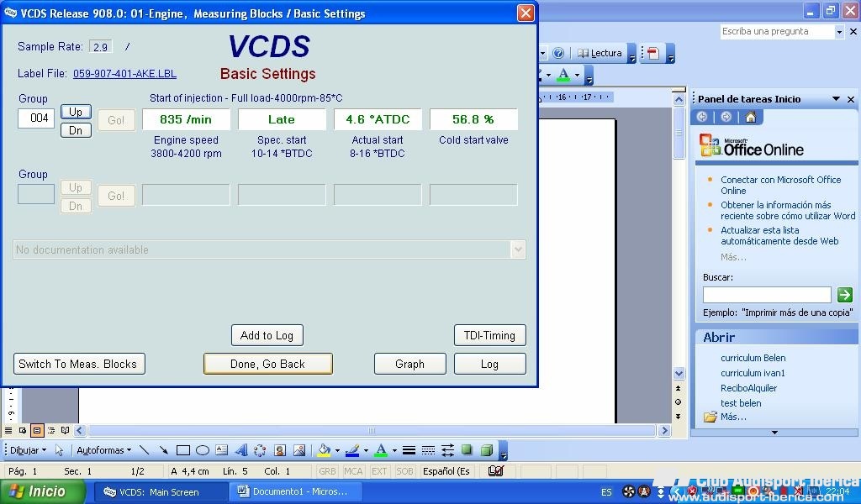Open line style options
Screen dimensions: 861x504
pos(409,450)
